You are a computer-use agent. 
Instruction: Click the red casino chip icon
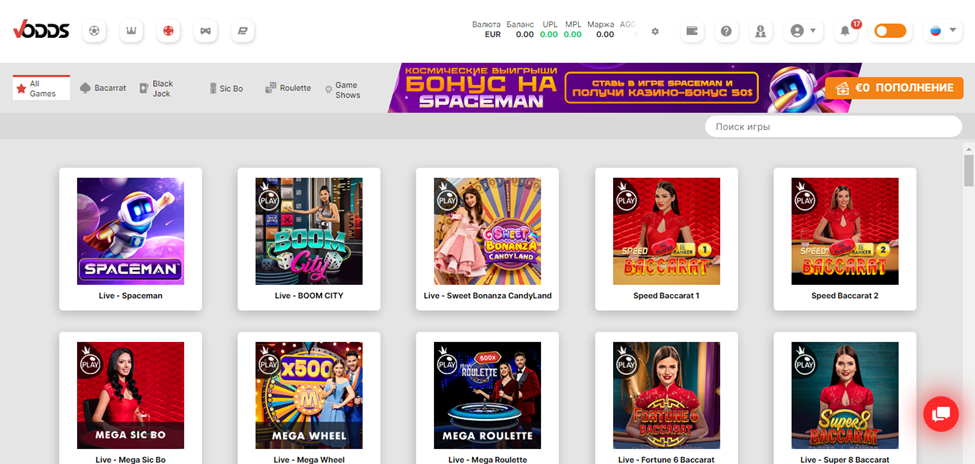pos(168,31)
